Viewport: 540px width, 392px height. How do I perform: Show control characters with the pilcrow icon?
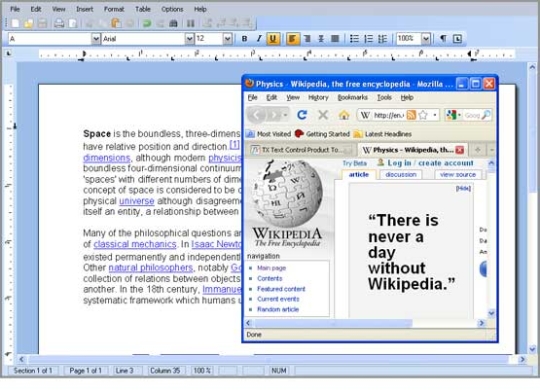443,39
